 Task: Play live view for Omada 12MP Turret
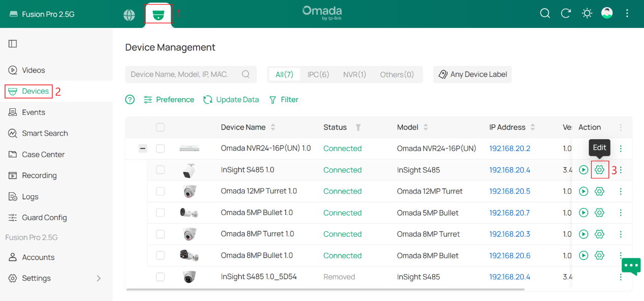[584, 191]
